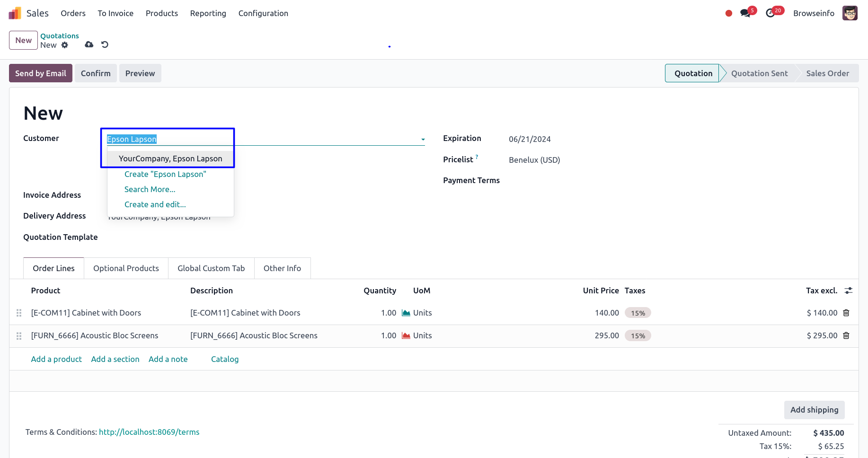Screen dimensions: 868x458
Task: Open the activities clock icon
Action: (x=770, y=13)
